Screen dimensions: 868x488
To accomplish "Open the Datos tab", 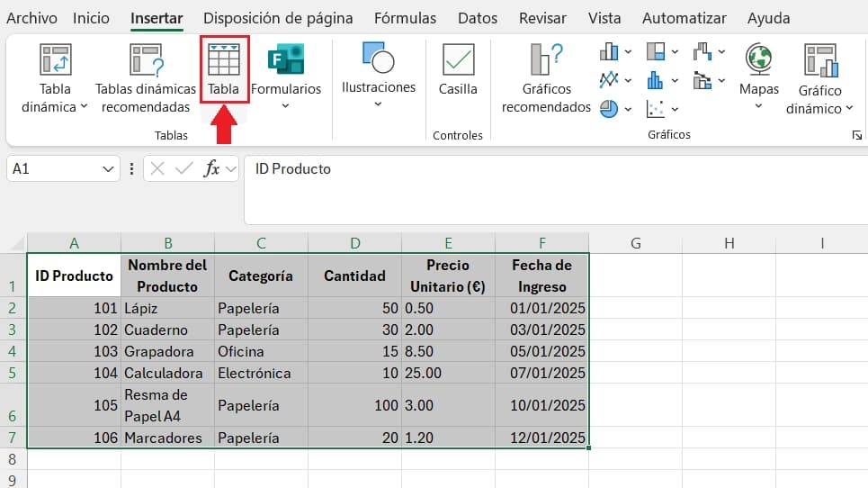I will 478,18.
